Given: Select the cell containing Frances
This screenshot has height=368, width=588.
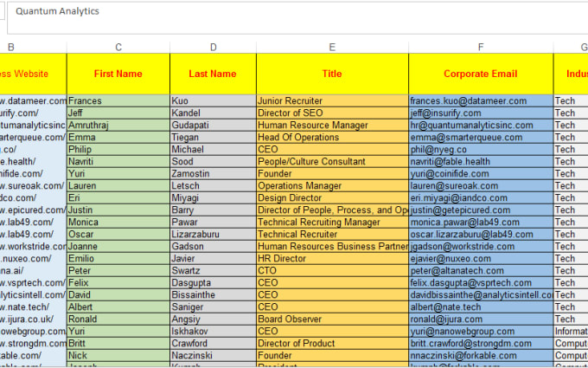Looking at the screenshot, I should coord(118,101).
